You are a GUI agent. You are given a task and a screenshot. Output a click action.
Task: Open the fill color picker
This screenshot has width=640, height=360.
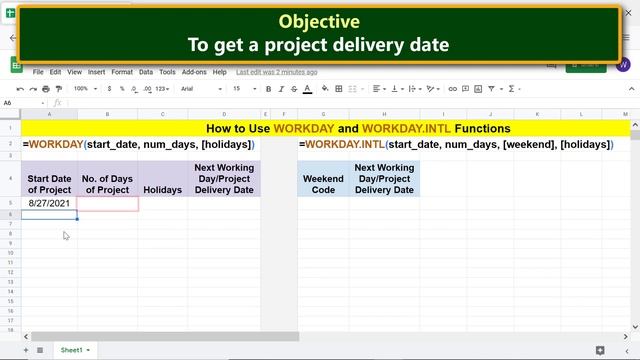click(x=325, y=89)
